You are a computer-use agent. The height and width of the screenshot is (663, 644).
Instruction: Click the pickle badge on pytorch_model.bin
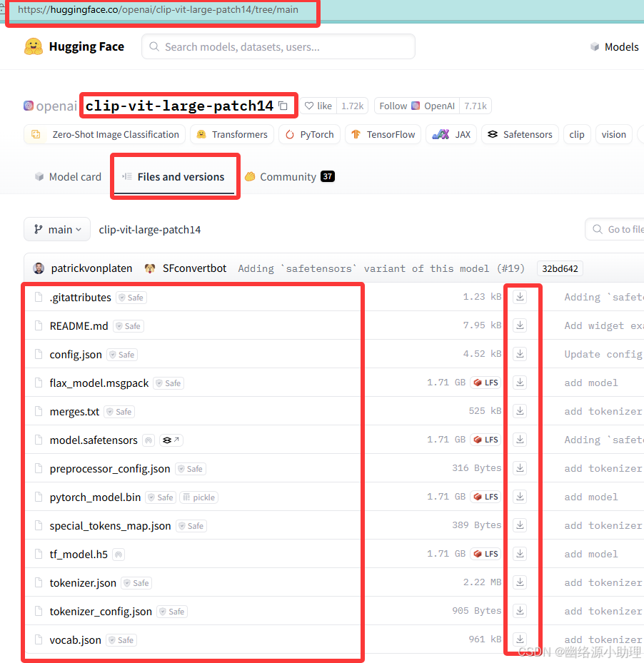(199, 497)
